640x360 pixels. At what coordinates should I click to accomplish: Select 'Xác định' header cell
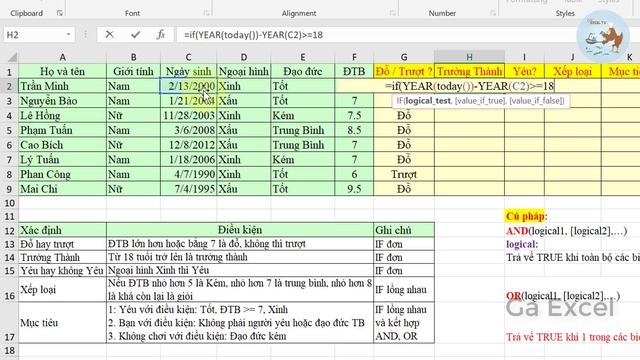[62, 230]
